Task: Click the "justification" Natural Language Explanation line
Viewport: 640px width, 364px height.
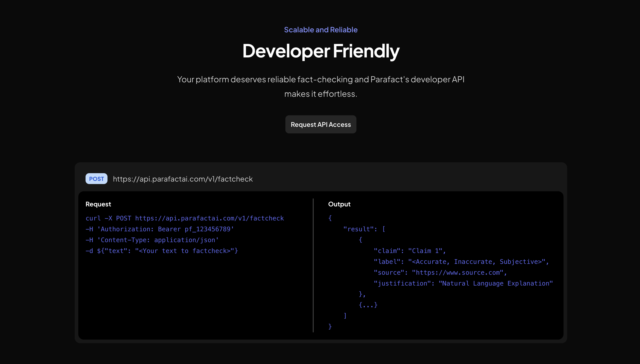Action: tap(463, 283)
